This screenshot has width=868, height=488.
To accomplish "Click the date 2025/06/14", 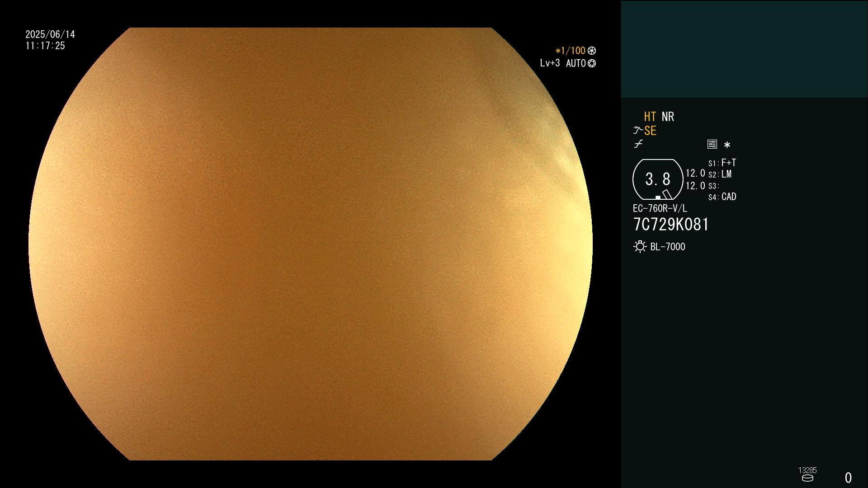I will pyautogui.click(x=50, y=34).
